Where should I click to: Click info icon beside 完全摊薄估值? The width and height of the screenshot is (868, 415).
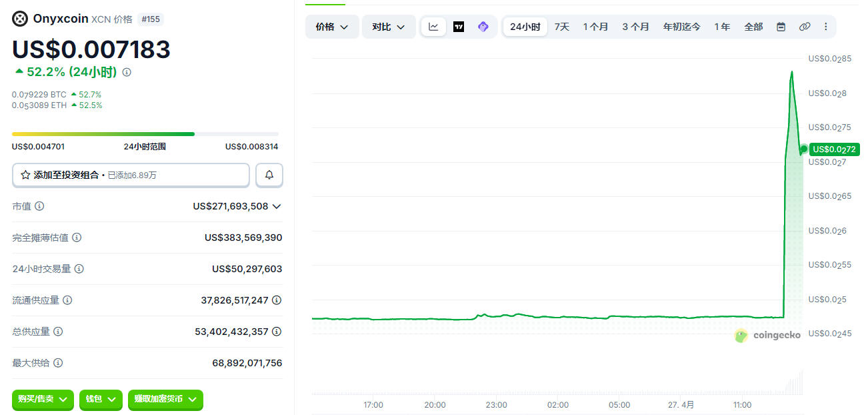77,238
